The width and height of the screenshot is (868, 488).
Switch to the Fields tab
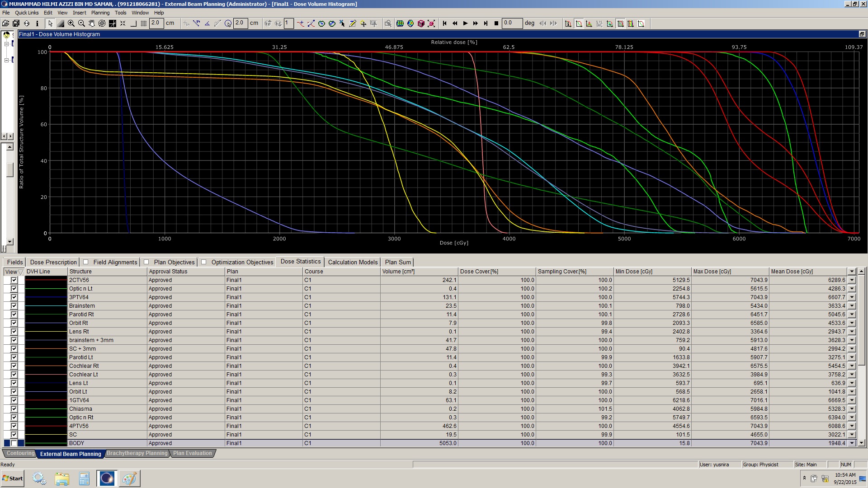14,262
